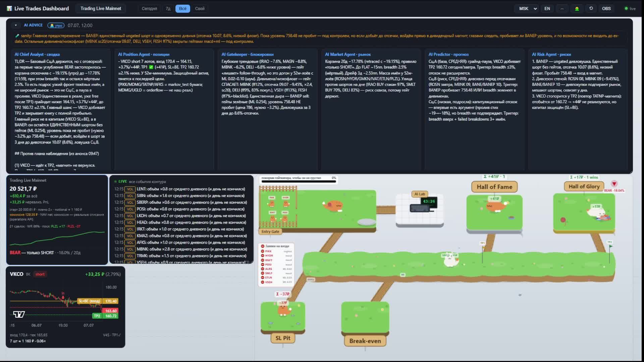Select the 7д period filter
Image resolution: width=644 pixels, height=362 pixels.
click(168, 8)
